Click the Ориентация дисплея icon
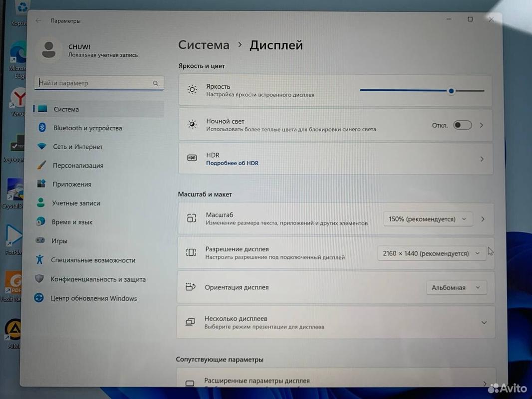Viewport: 532px width, 399px height. pos(190,287)
